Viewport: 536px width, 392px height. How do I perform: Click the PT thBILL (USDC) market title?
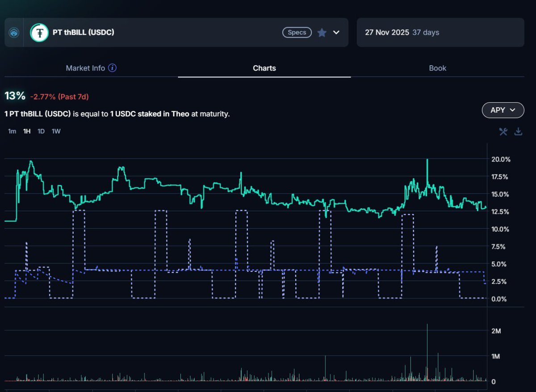[83, 32]
